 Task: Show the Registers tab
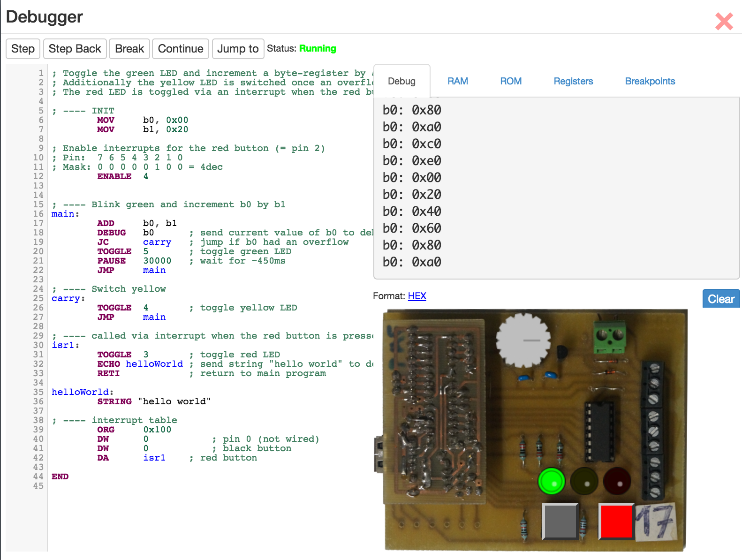[x=573, y=81]
